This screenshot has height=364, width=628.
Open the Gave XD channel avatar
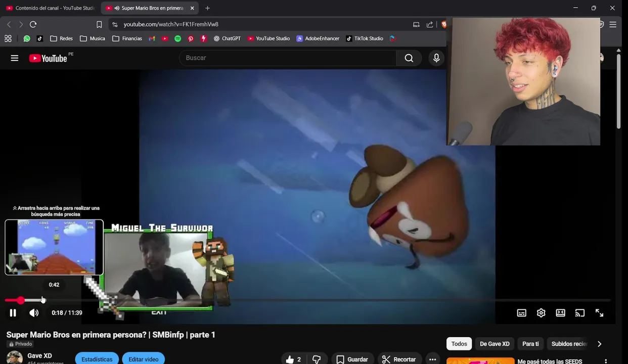pos(15,357)
